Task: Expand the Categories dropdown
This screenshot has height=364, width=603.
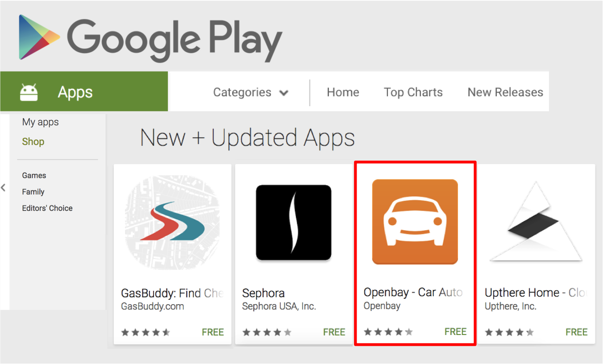Action: click(x=250, y=92)
